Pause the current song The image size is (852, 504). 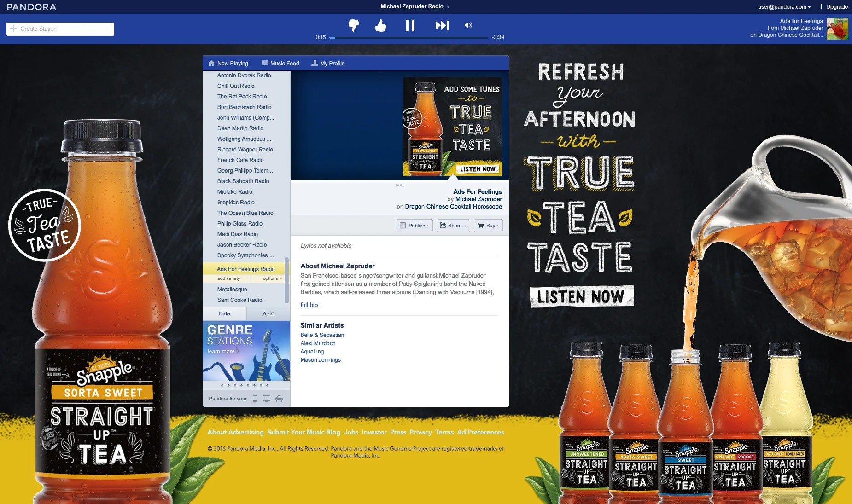click(x=410, y=25)
